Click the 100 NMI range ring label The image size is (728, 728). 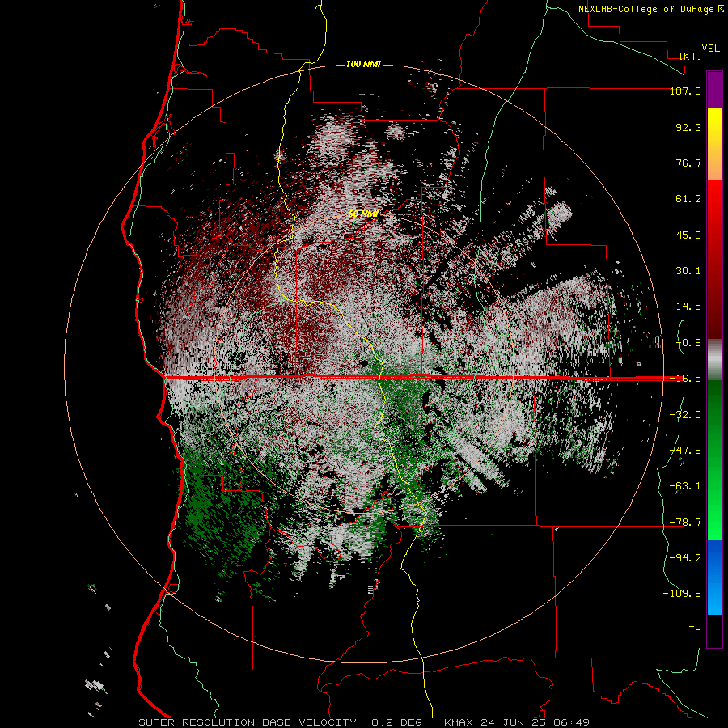tap(363, 64)
